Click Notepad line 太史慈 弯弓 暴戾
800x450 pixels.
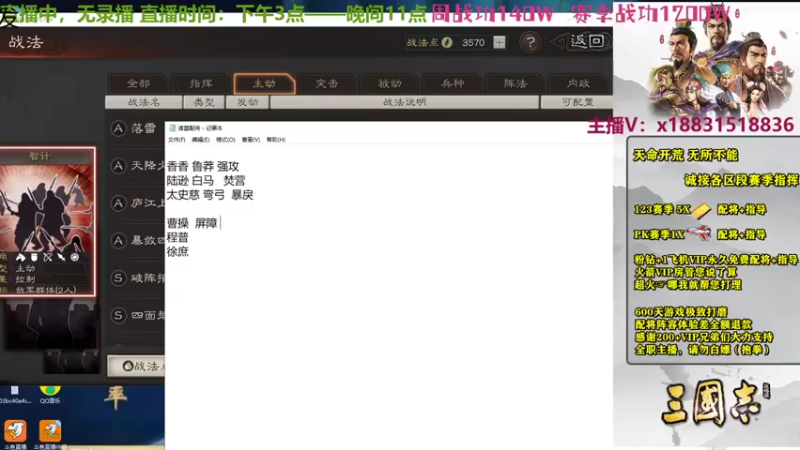coord(210,195)
